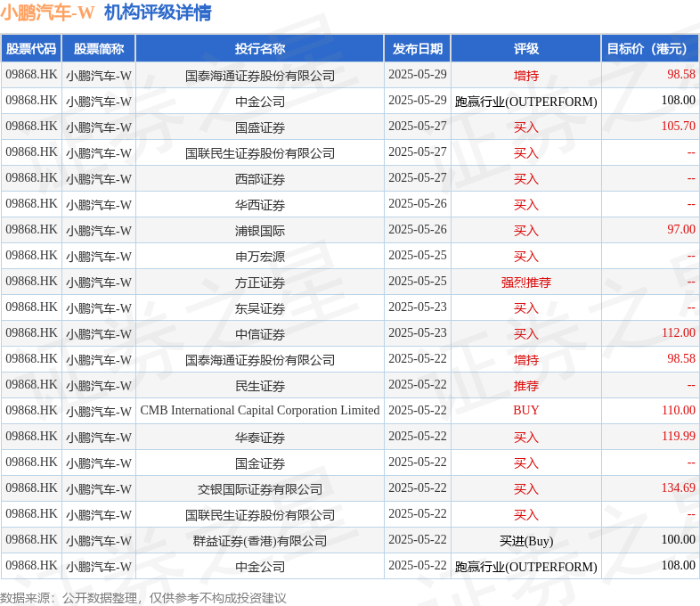Click the 东吴证券 cell
The width and height of the screenshot is (700, 606).
[260, 308]
